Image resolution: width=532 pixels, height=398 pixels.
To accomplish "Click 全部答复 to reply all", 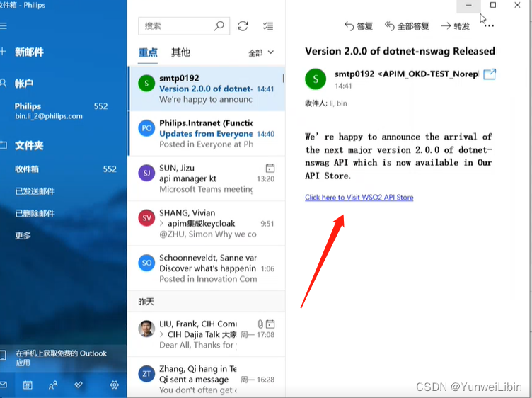I will 407,26.
